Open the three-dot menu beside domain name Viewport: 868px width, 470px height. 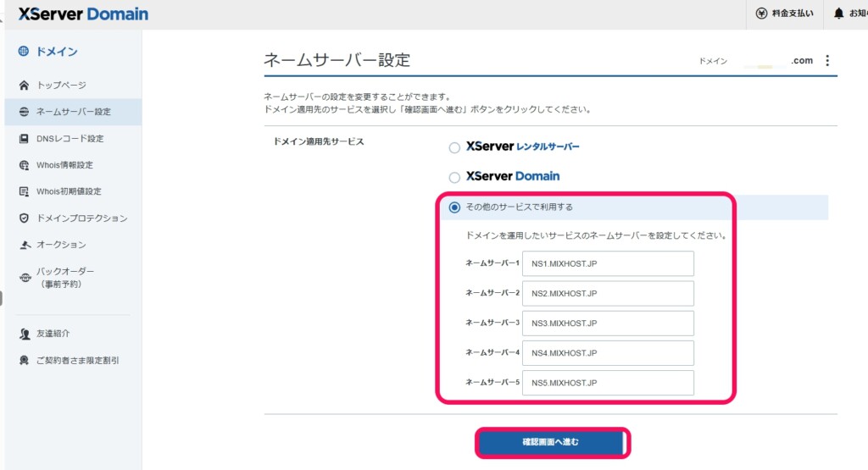[x=827, y=60]
